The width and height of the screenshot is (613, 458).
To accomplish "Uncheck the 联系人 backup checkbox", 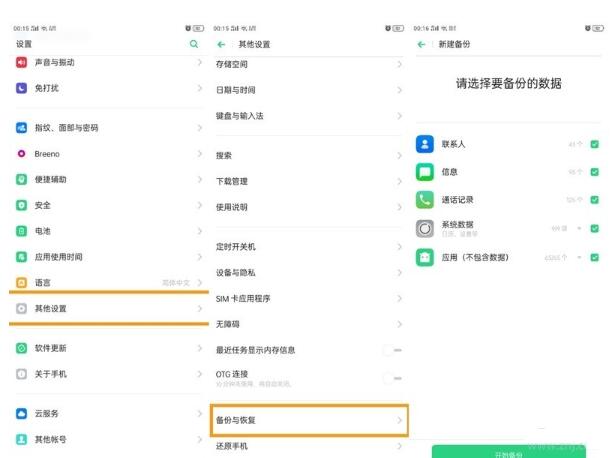I will click(595, 144).
